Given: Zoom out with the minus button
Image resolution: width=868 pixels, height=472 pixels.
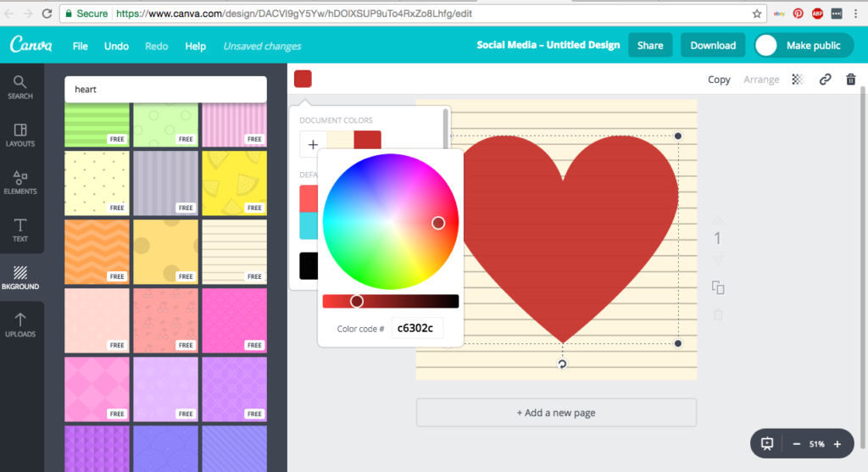Looking at the screenshot, I should (x=797, y=444).
